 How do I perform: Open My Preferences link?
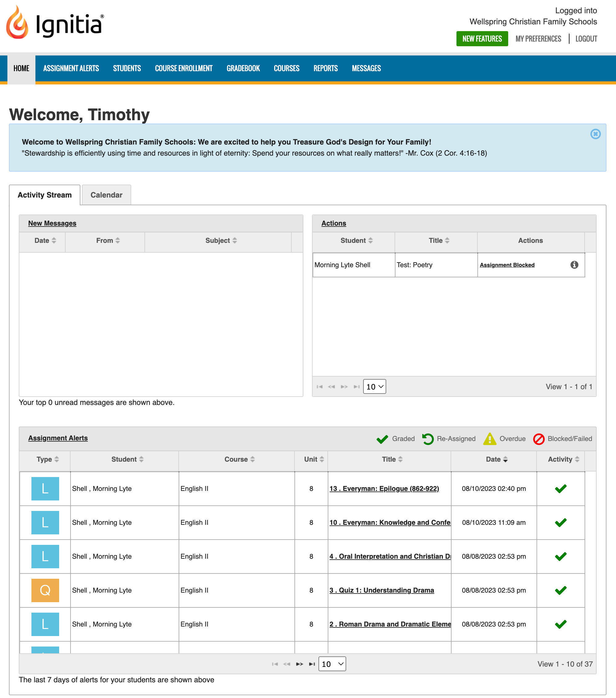538,39
